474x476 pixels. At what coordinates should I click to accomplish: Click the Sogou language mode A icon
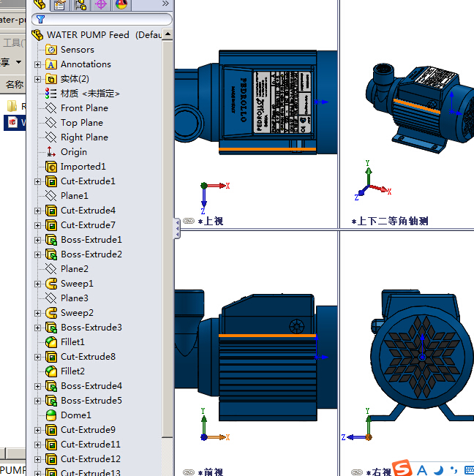click(x=422, y=470)
